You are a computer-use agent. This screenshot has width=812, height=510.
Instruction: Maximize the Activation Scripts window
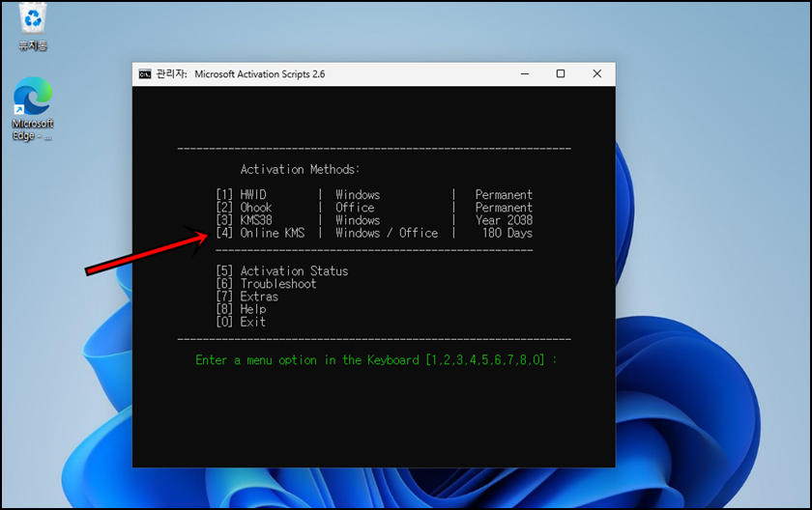pyautogui.click(x=561, y=74)
